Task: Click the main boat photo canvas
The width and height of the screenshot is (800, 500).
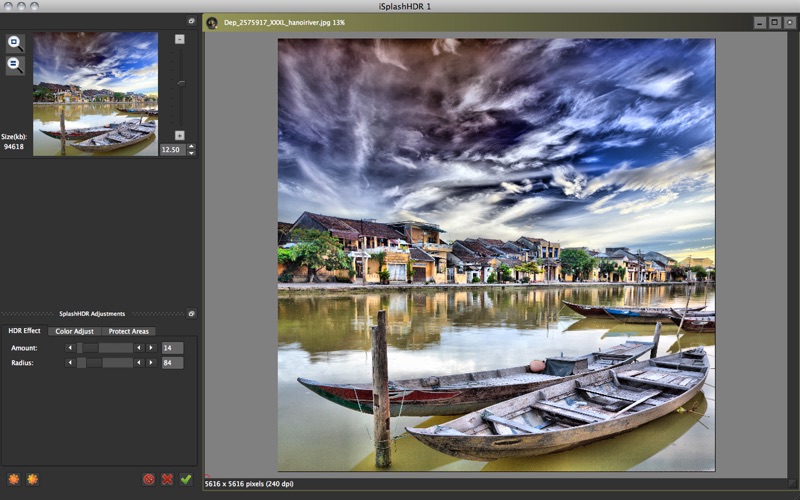Action: [496, 255]
